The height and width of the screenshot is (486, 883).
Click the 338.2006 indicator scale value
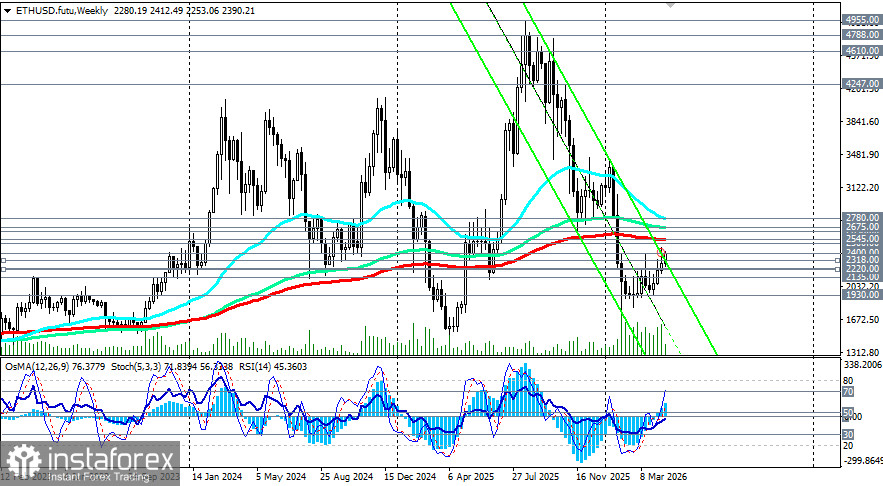(x=862, y=365)
